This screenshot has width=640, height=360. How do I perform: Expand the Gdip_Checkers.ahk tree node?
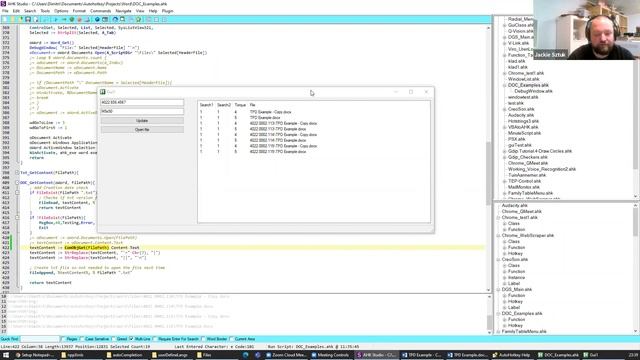click(504, 157)
